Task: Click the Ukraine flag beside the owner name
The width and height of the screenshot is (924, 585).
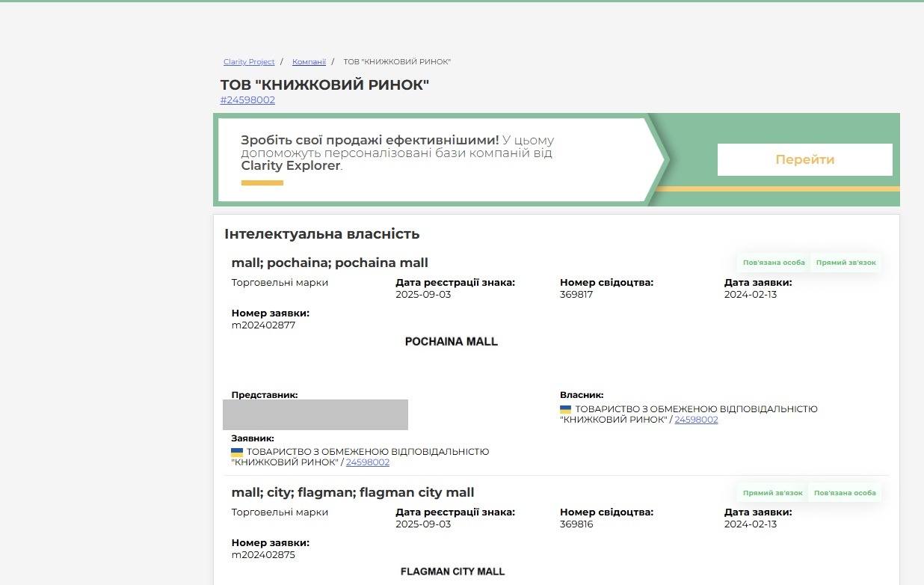Action: pos(566,410)
